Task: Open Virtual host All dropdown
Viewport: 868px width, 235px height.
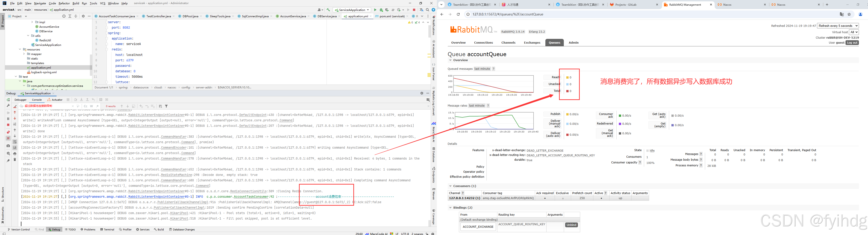Action: click(854, 32)
